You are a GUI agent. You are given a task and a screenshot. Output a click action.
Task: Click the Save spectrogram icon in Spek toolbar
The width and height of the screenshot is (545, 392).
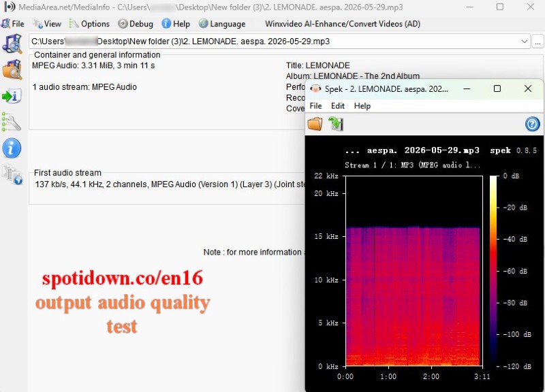pos(336,124)
